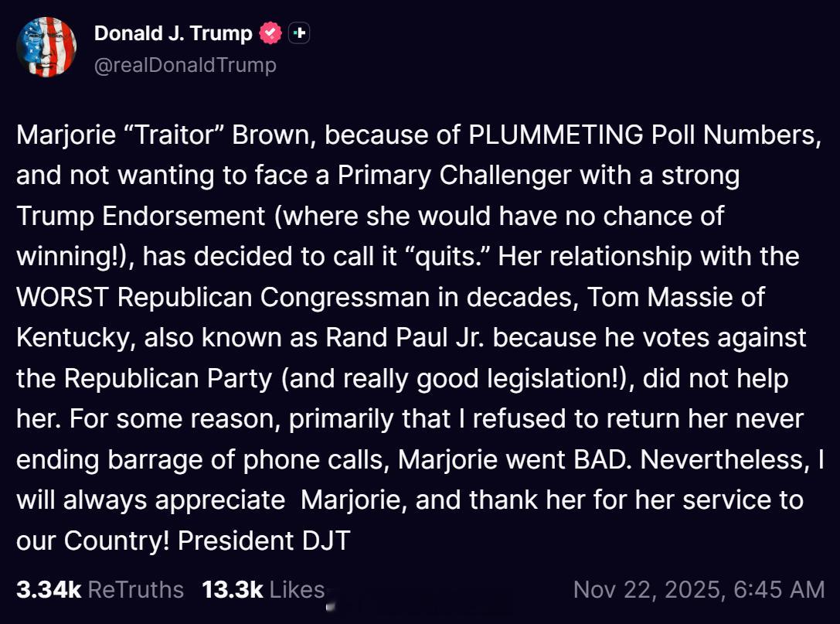Screen dimensions: 840x624
Task: Open the @realDonaldTrump handle link
Action: [x=185, y=65]
